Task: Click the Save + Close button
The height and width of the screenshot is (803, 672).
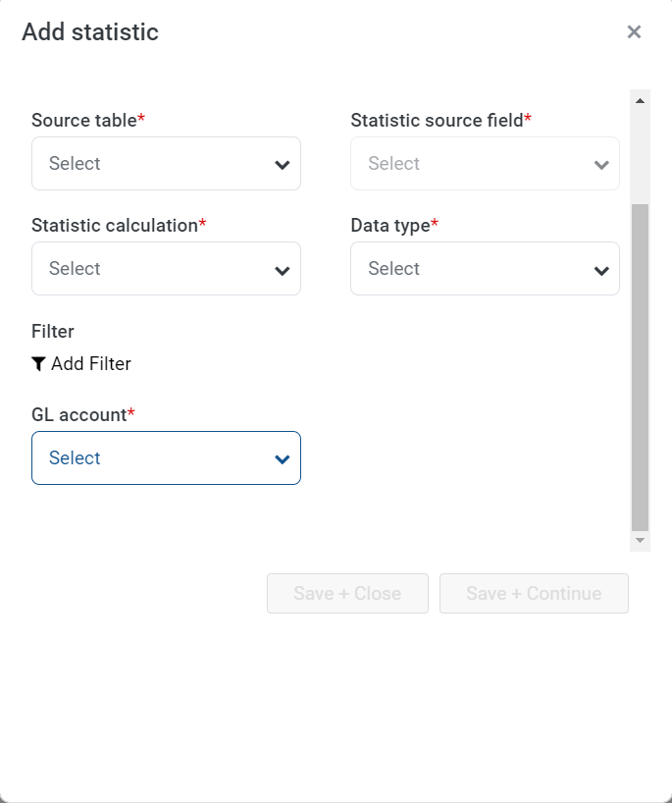Action: 347,593
